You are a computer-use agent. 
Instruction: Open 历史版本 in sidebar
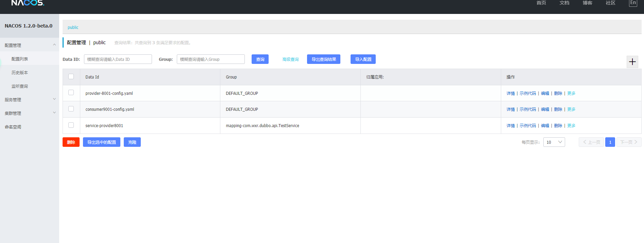tap(20, 72)
